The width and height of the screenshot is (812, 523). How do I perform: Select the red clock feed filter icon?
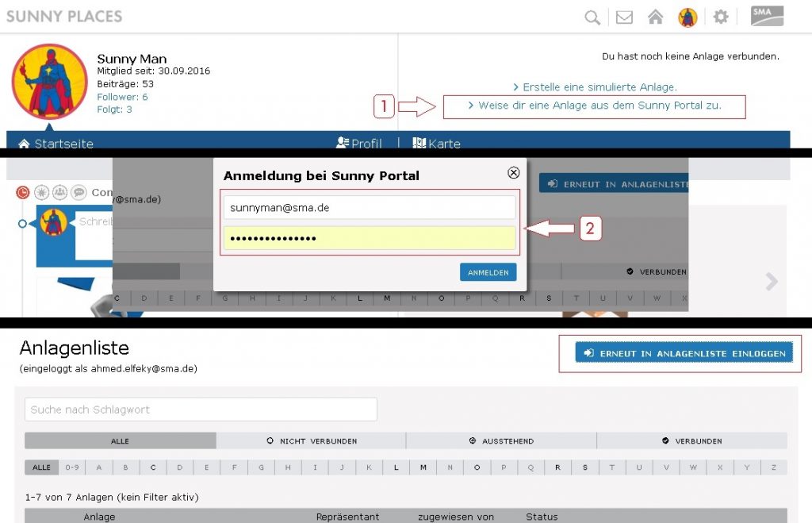point(23,193)
